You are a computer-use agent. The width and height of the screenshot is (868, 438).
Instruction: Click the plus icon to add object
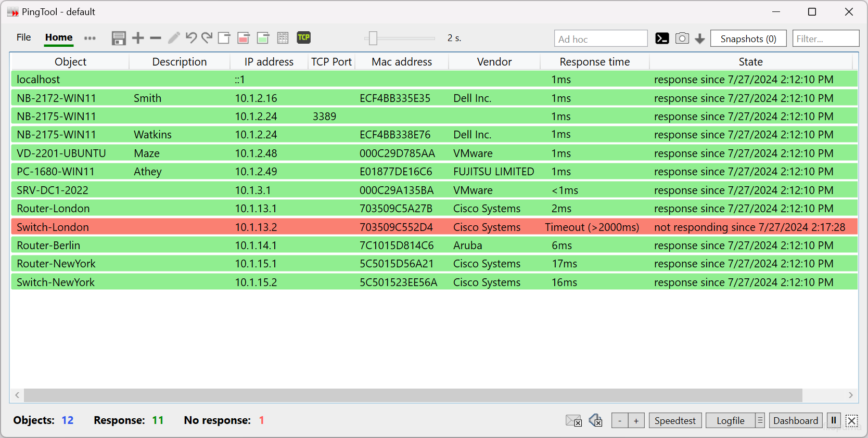[138, 38]
